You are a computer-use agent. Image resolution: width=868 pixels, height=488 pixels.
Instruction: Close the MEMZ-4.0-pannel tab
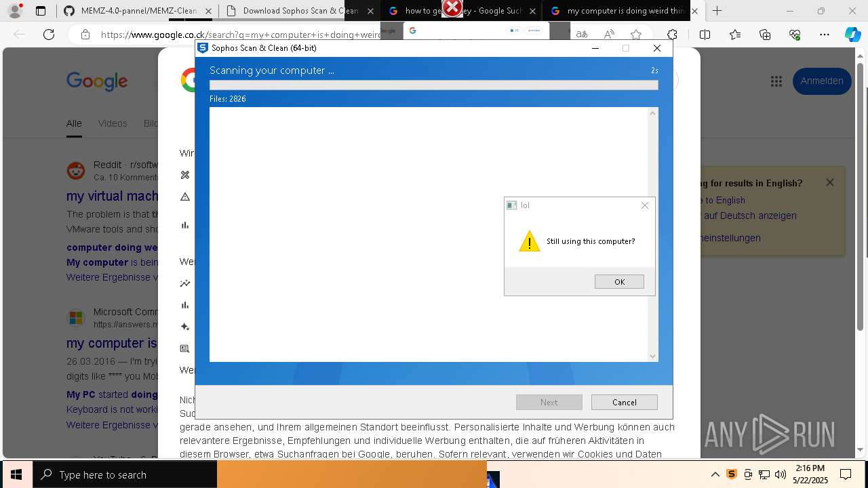(x=208, y=11)
